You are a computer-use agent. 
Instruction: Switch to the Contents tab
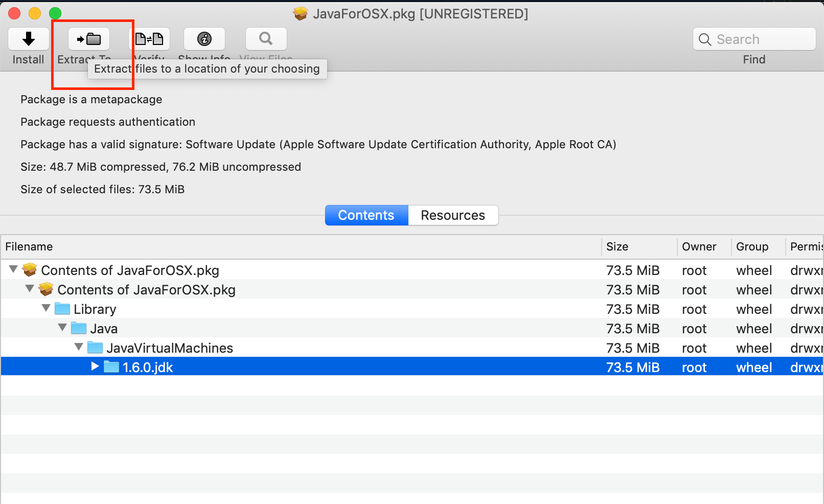[367, 215]
